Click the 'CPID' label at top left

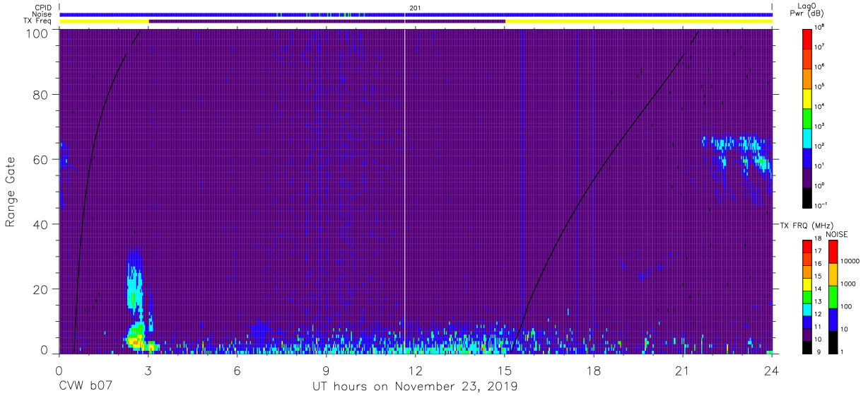point(43,8)
